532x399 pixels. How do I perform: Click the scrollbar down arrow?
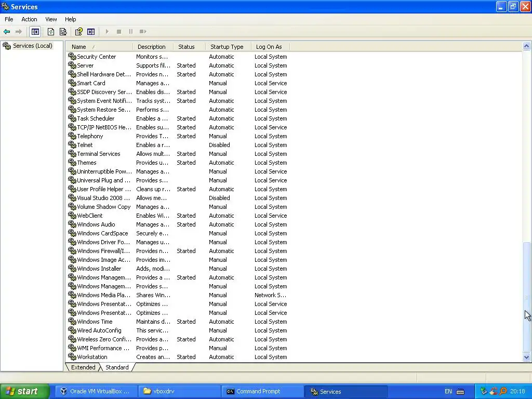(527, 357)
